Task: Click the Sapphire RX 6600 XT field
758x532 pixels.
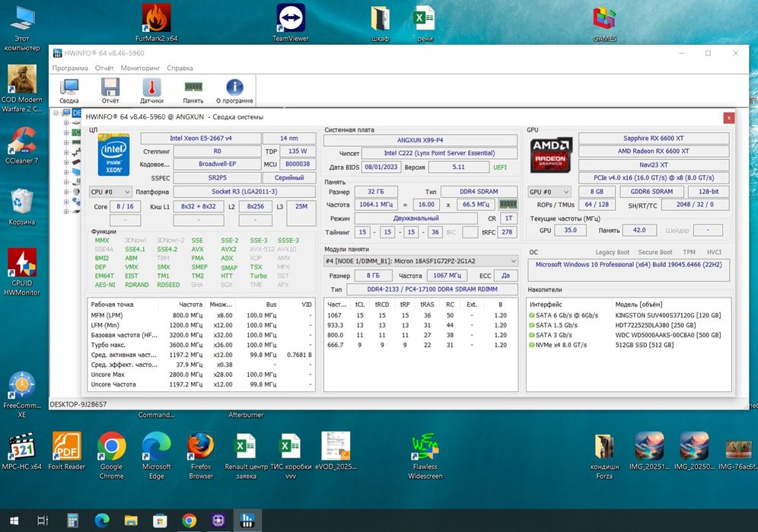Action: 654,139
